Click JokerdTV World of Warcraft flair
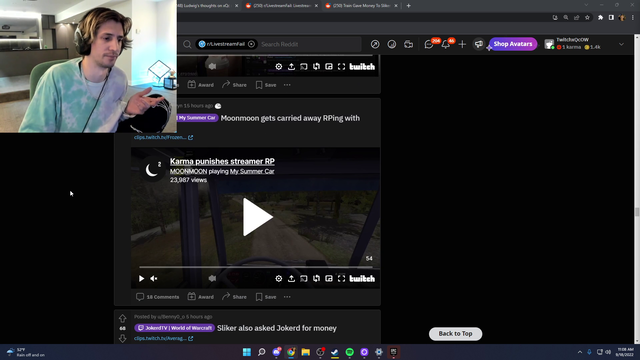This screenshot has height=360, width=640. (x=174, y=328)
